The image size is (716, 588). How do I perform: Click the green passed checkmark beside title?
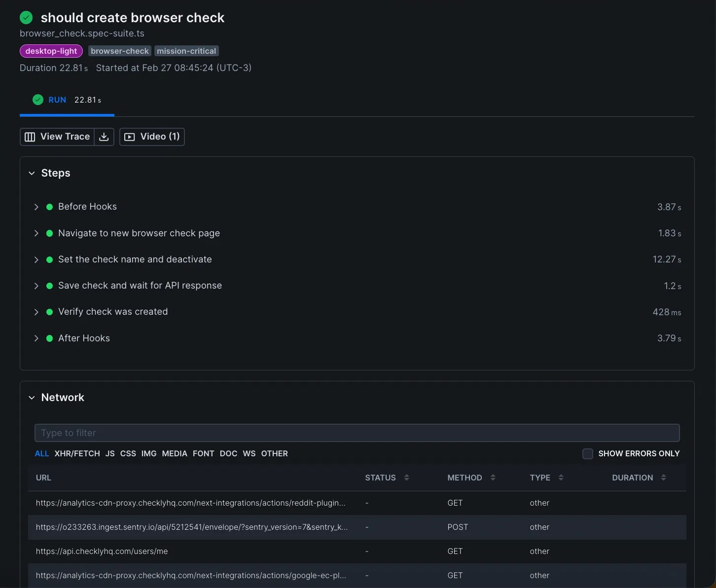[26, 18]
